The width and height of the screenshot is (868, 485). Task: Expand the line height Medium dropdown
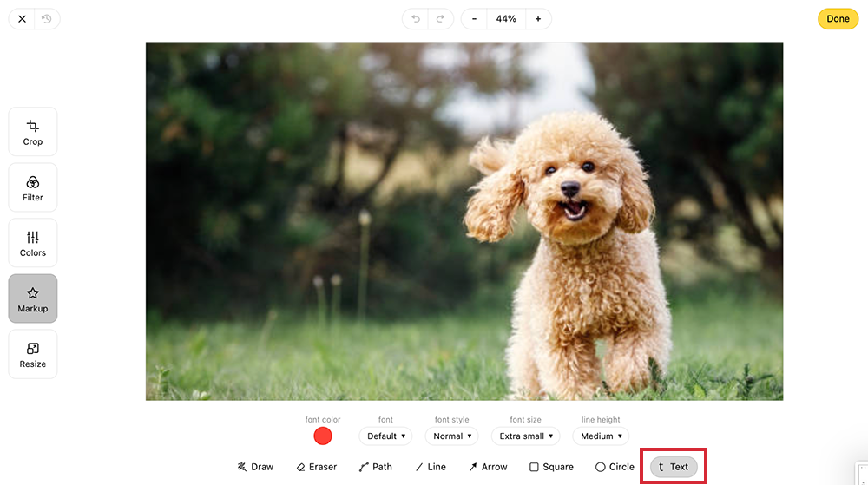tap(601, 436)
